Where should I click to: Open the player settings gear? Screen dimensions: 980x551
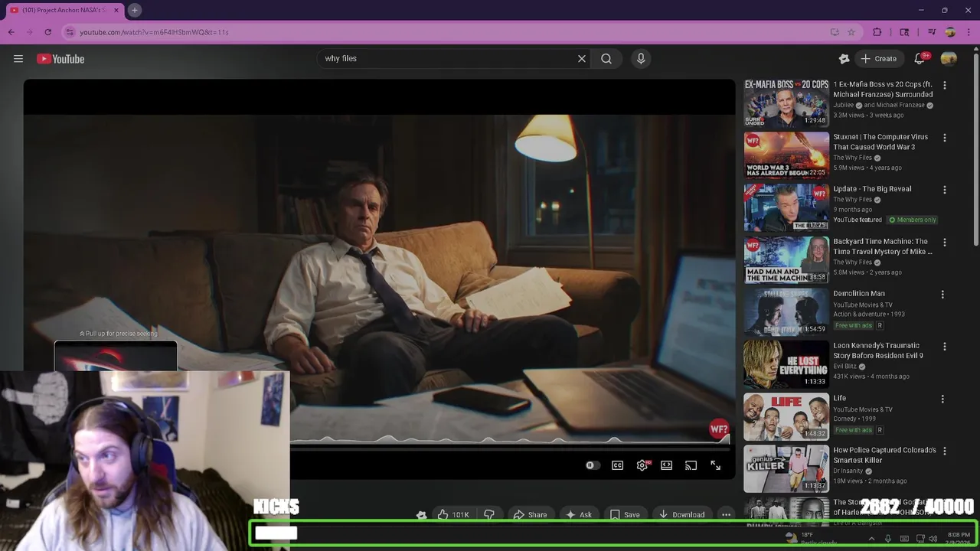[x=642, y=465]
